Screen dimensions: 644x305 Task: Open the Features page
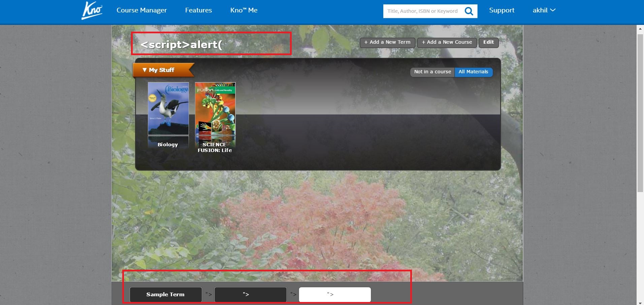[198, 10]
